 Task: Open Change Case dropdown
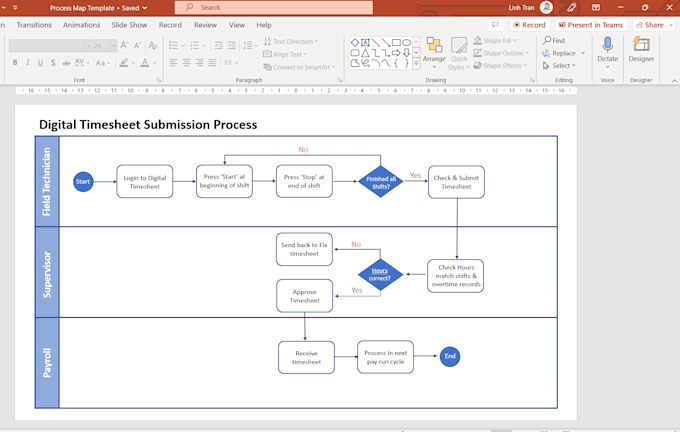(102, 62)
